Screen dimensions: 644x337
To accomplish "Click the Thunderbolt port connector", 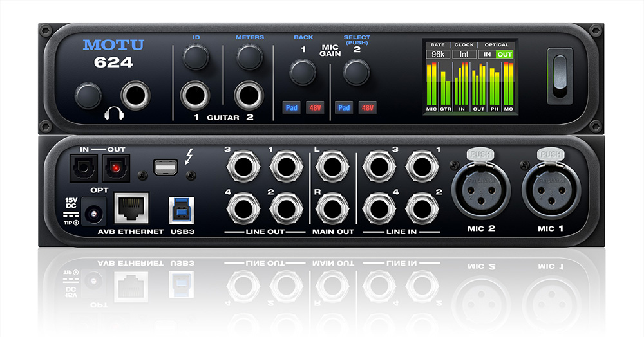I will pos(166,167).
